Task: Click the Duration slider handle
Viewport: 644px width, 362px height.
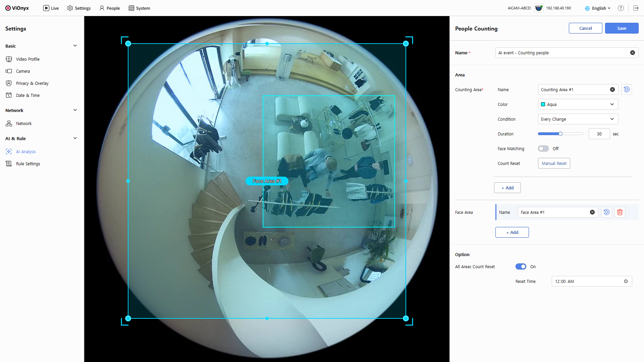Action: coord(560,134)
